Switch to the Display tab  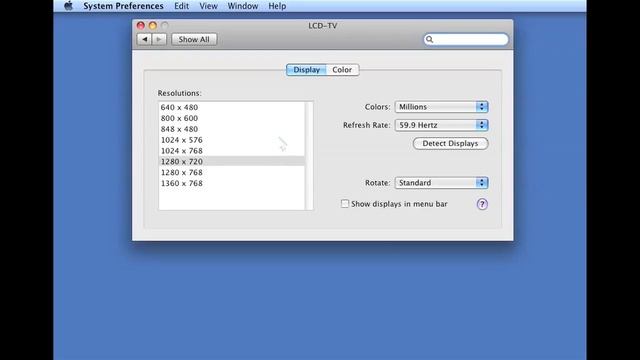(x=306, y=70)
